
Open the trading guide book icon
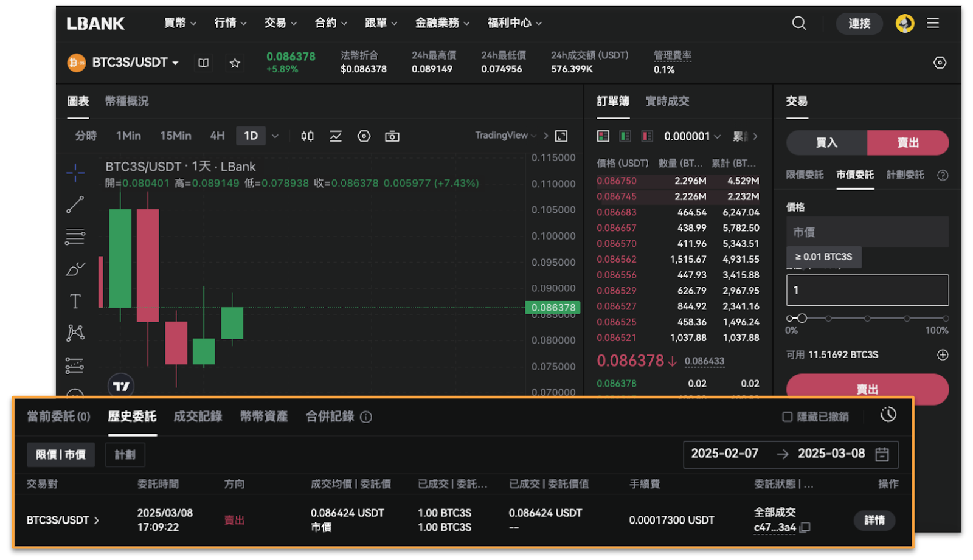pyautogui.click(x=204, y=63)
